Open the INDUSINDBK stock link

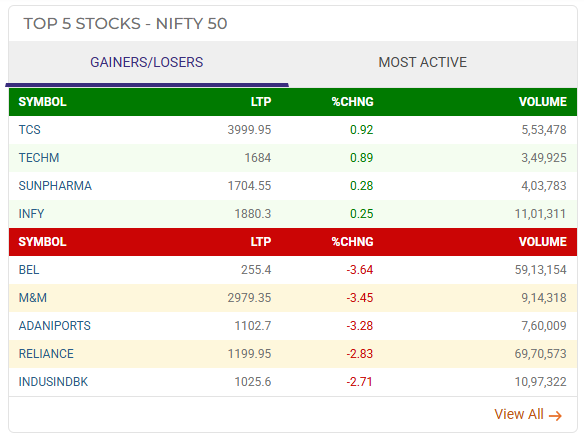[53, 382]
